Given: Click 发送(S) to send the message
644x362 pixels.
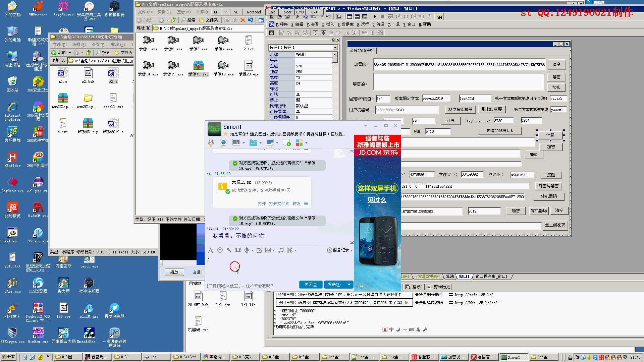Looking at the screenshot, I should click(334, 285).
